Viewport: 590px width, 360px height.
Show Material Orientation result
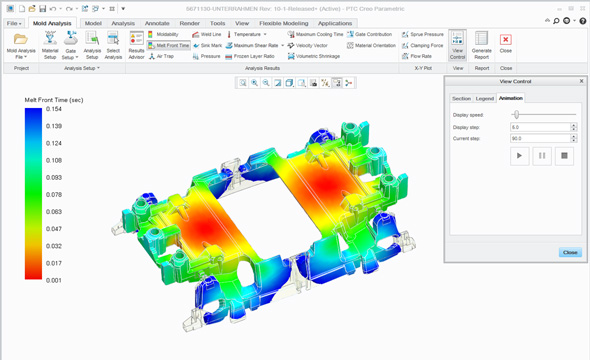pyautogui.click(x=371, y=45)
